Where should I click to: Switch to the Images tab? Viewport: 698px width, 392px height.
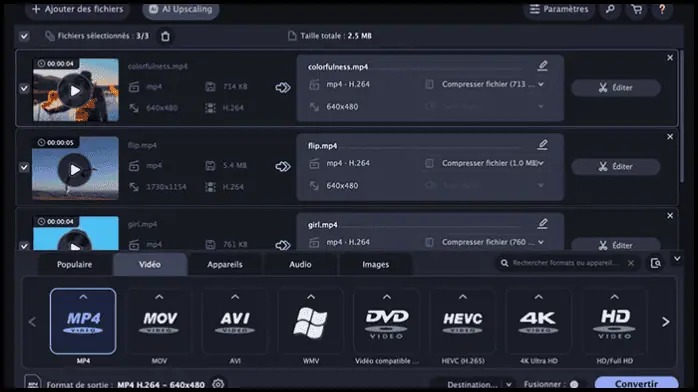(375, 264)
